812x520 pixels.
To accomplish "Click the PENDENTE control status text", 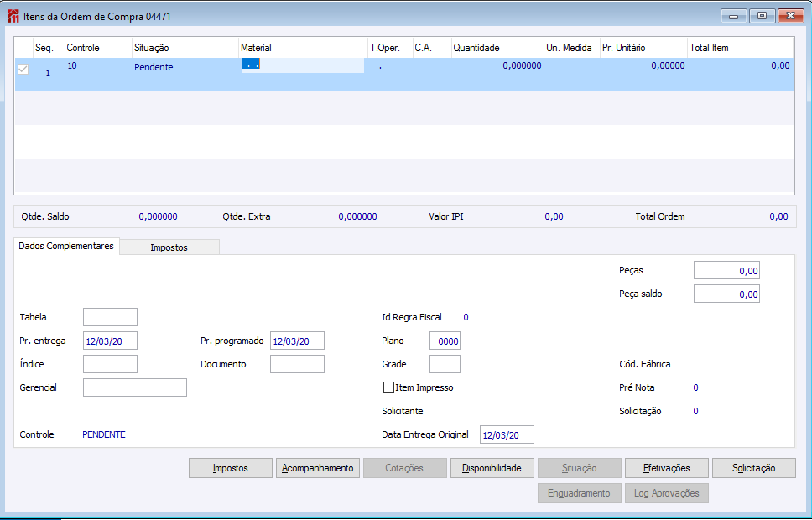I will coord(104,434).
